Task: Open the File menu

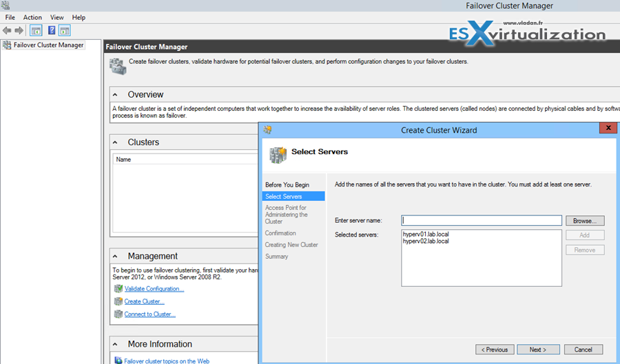Action: (10, 17)
